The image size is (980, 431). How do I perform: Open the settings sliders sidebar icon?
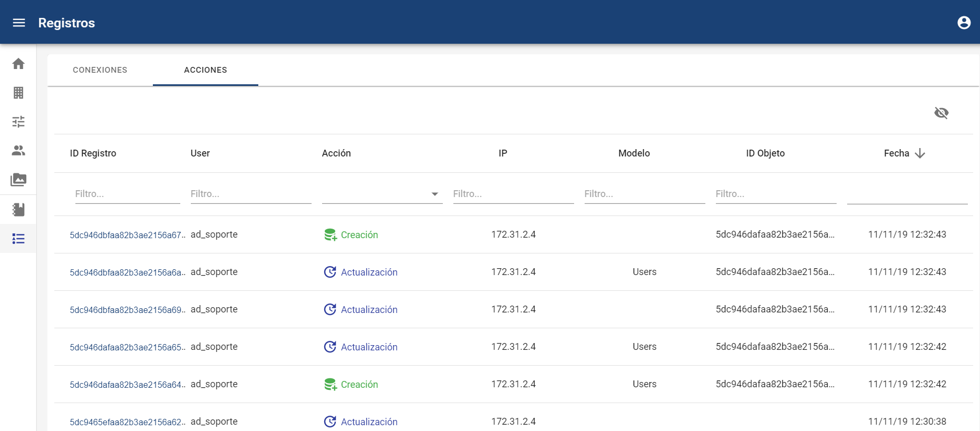(18, 122)
